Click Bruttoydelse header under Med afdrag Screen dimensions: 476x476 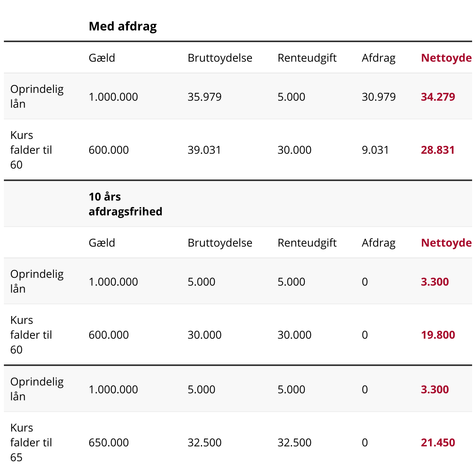point(220,58)
